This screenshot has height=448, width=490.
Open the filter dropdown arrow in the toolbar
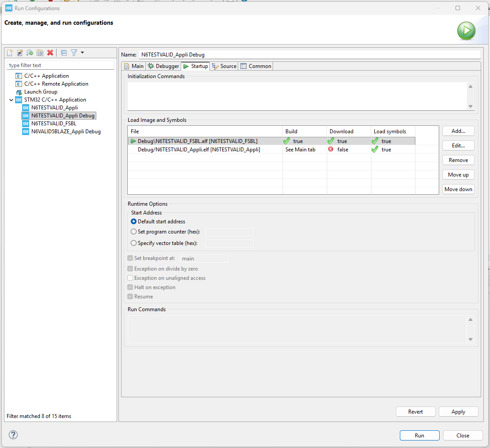pyautogui.click(x=83, y=53)
